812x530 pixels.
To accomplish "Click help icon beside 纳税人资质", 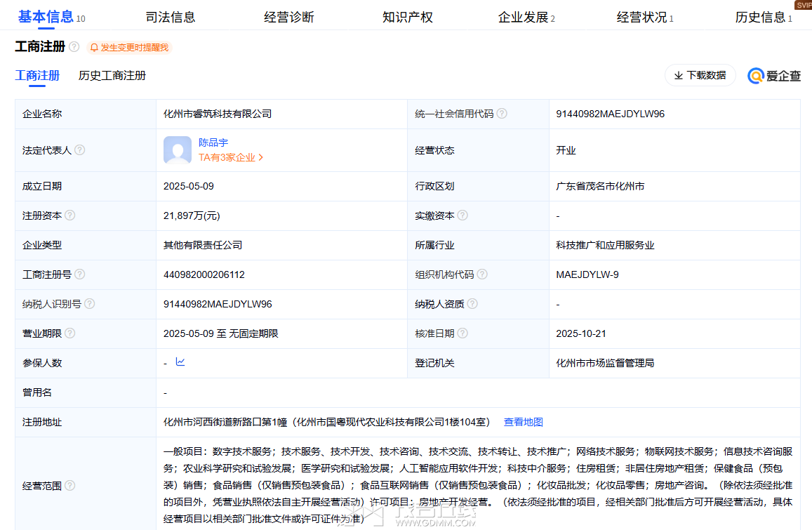I will coord(472,304).
